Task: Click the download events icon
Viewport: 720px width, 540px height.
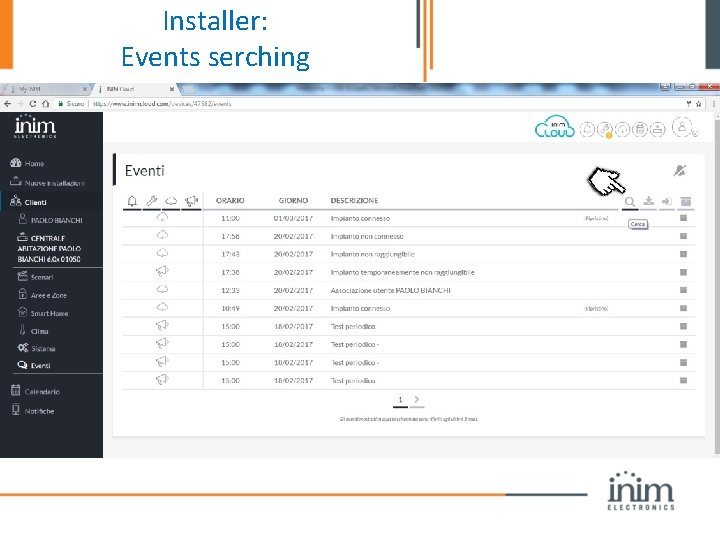Action: (x=648, y=201)
